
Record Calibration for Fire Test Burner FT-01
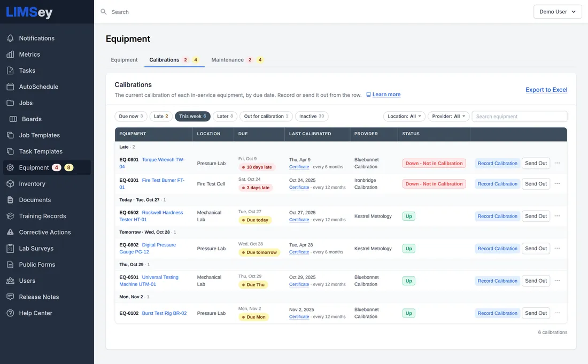497,184
